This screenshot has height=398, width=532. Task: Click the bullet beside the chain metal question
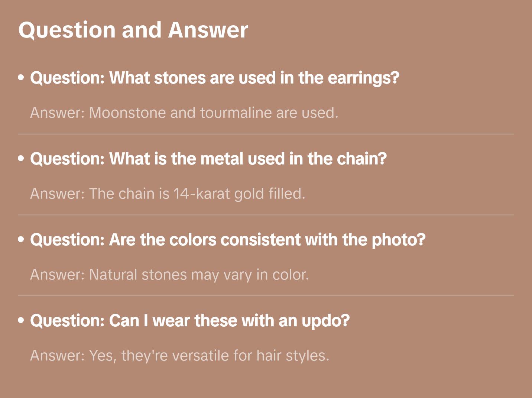click(x=21, y=159)
